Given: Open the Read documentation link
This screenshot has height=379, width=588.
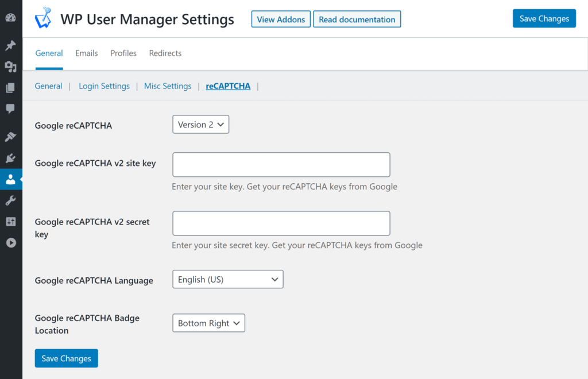Looking at the screenshot, I should [x=357, y=18].
